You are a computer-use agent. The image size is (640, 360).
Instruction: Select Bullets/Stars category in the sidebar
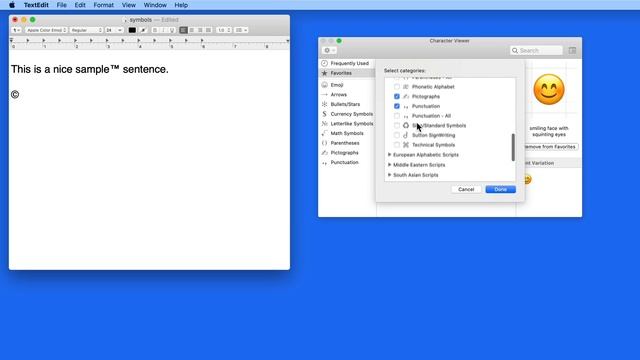[346, 104]
